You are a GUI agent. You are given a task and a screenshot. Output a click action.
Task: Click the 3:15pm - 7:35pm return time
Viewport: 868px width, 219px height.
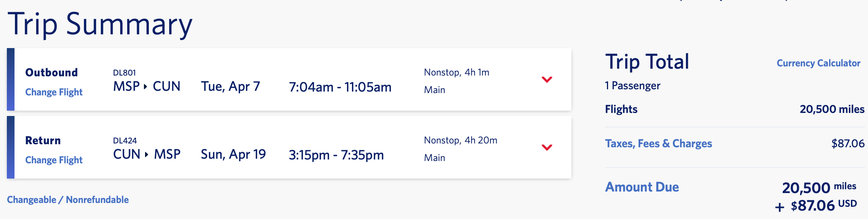click(336, 155)
